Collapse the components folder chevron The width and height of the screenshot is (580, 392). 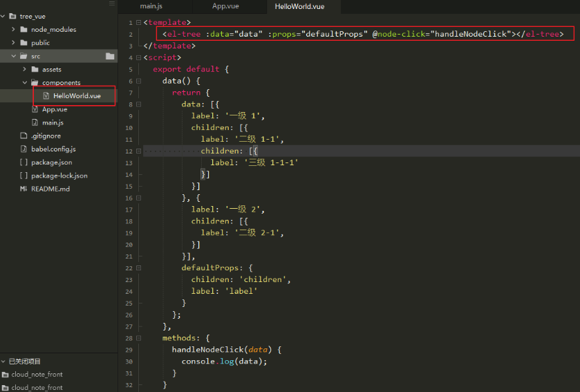[24, 82]
